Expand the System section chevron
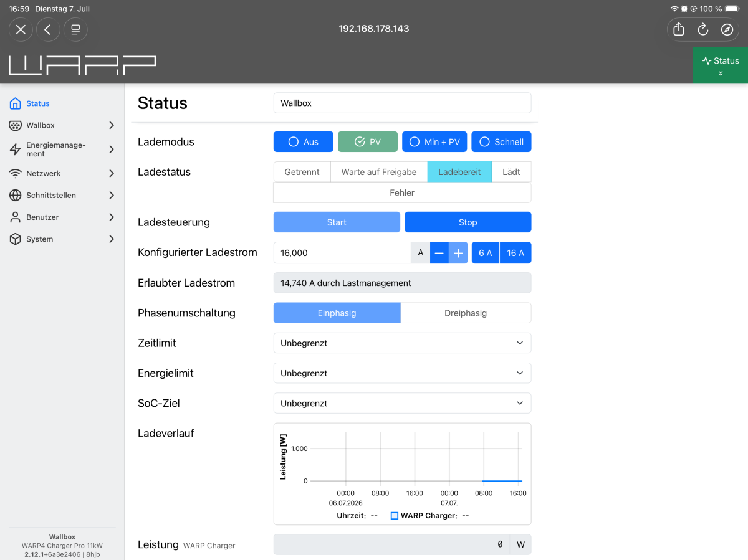This screenshot has height=560, width=748. pyautogui.click(x=112, y=239)
